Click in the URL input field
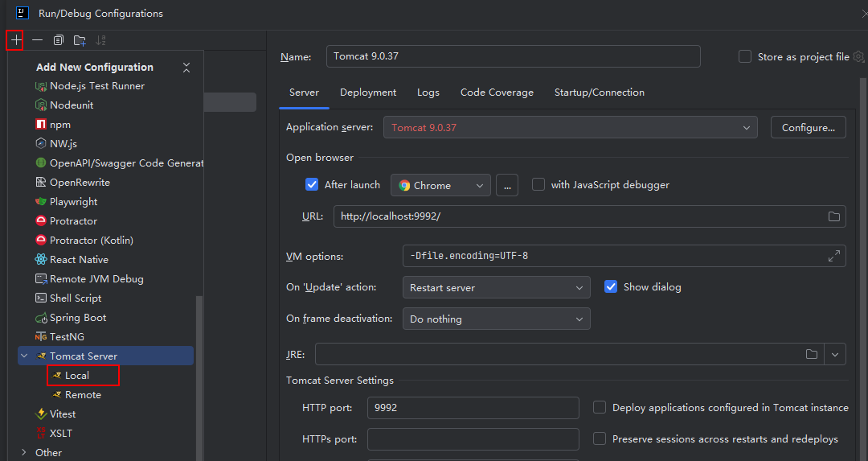This screenshot has height=461, width=868. pos(590,216)
